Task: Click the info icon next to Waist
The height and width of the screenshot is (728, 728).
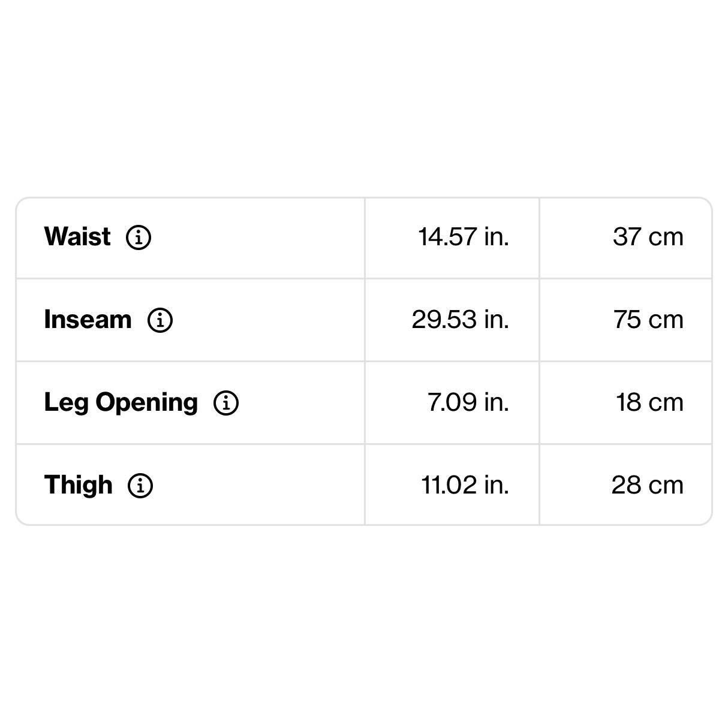Action: 139,237
